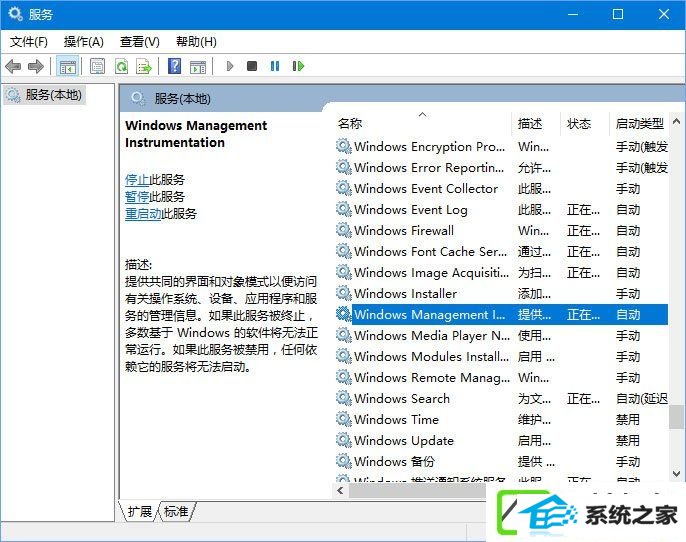Image resolution: width=686 pixels, height=542 pixels.
Task: Click the Start service play icon
Action: [x=230, y=66]
